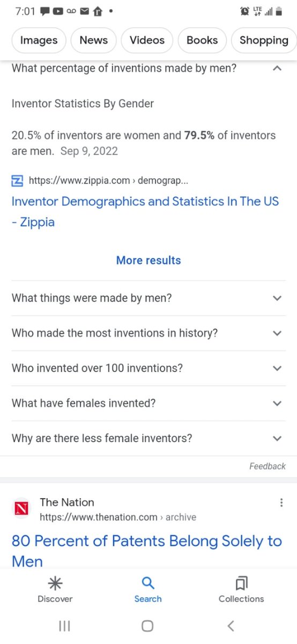This screenshot has width=297, height=644.
Task: Open The Nation result's three-dot menu
Action: [281, 503]
